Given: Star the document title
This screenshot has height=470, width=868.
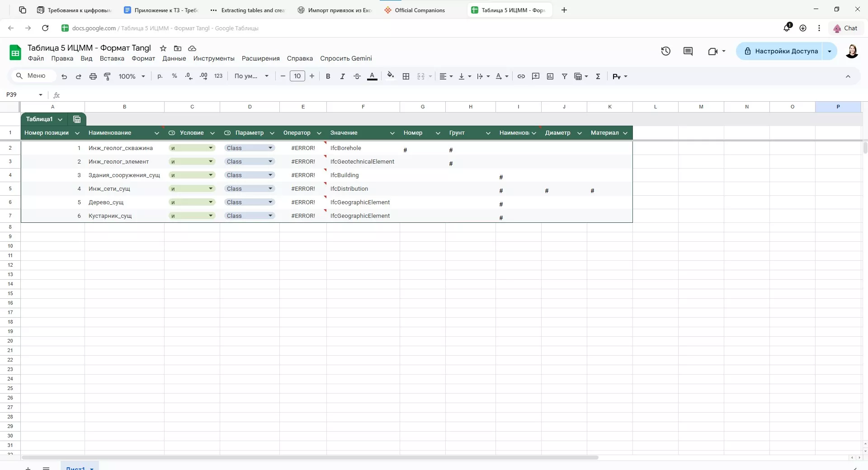Looking at the screenshot, I should click(163, 48).
